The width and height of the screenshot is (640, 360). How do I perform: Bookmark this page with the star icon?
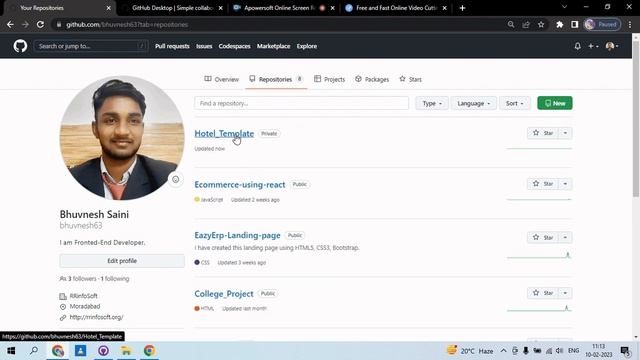click(541, 24)
